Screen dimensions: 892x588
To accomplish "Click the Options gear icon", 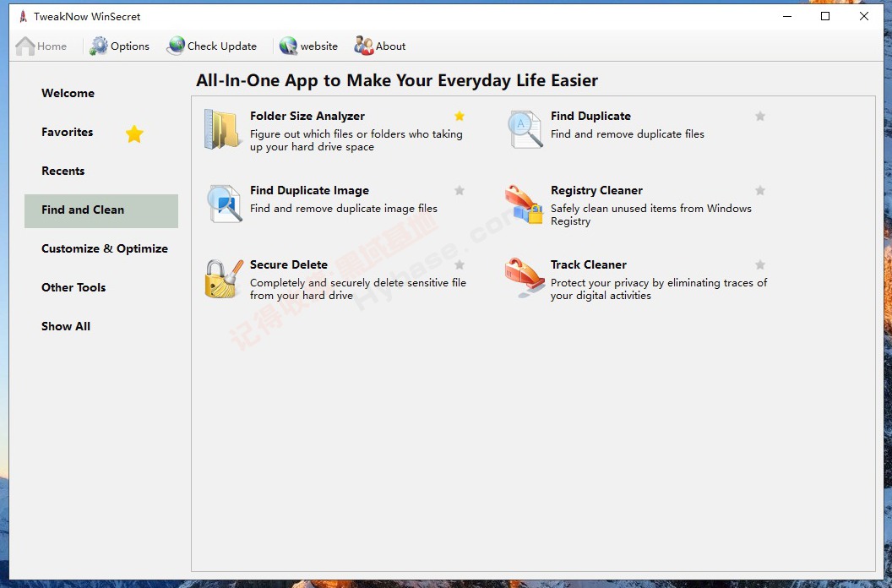I will pyautogui.click(x=99, y=46).
